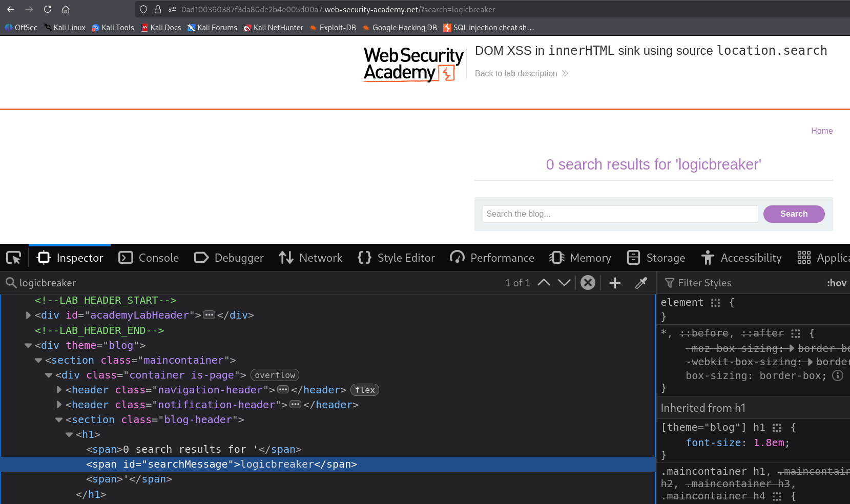Image resolution: width=850 pixels, height=504 pixels.
Task: Clear the HTML search box
Action: point(588,282)
